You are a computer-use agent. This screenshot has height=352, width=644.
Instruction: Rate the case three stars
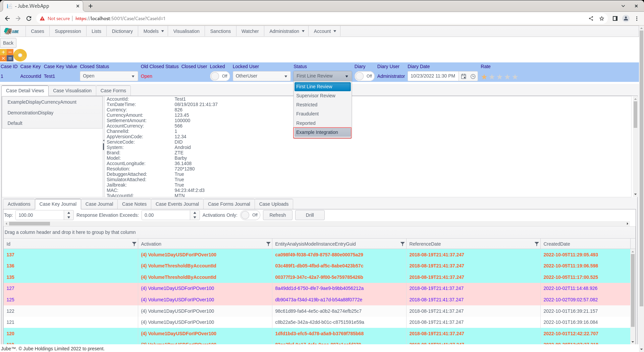coord(500,77)
